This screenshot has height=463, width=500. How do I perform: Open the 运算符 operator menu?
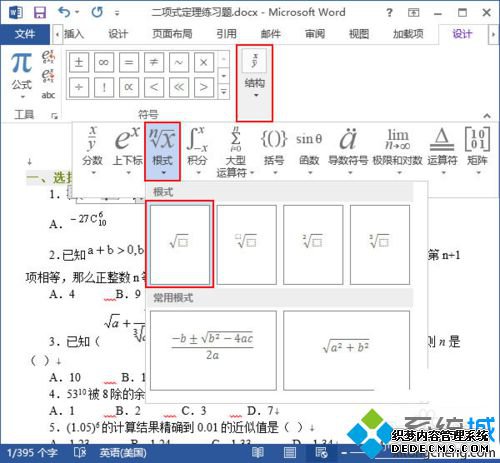click(x=442, y=151)
